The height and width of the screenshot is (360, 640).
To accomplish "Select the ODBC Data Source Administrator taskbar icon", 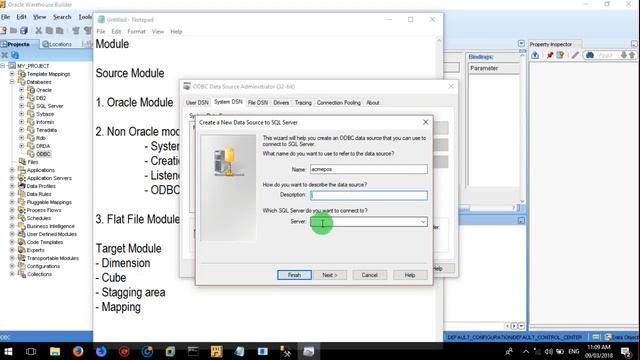I will [x=308, y=351].
